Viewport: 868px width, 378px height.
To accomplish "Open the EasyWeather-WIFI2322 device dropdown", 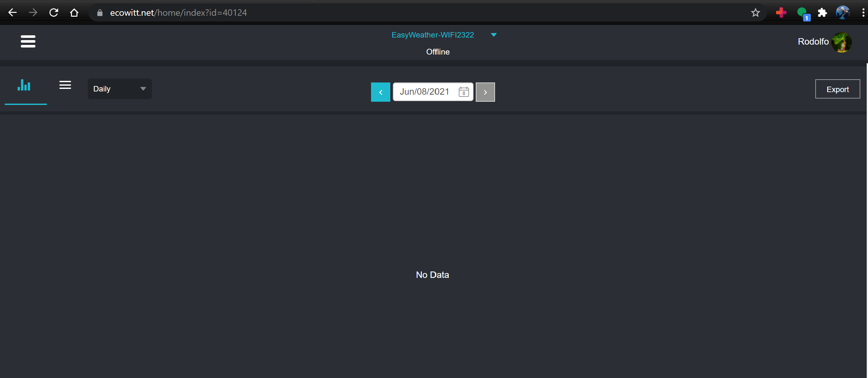I will pos(433,35).
